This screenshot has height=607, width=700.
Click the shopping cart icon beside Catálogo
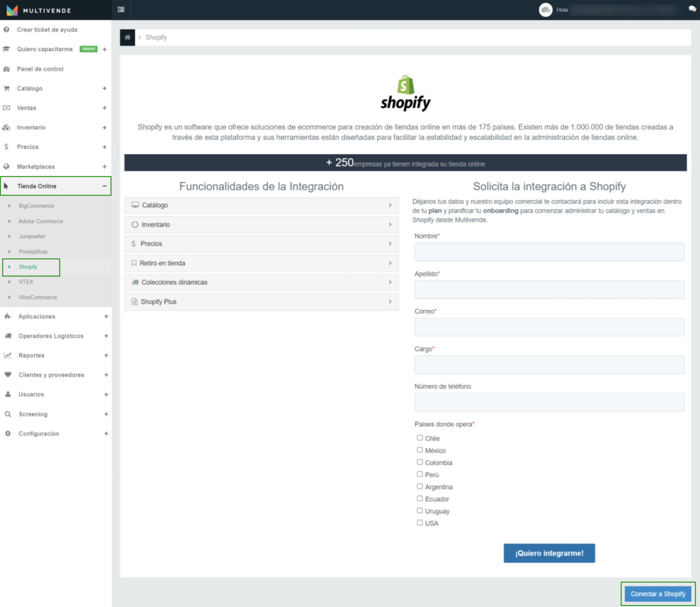pyautogui.click(x=7, y=88)
